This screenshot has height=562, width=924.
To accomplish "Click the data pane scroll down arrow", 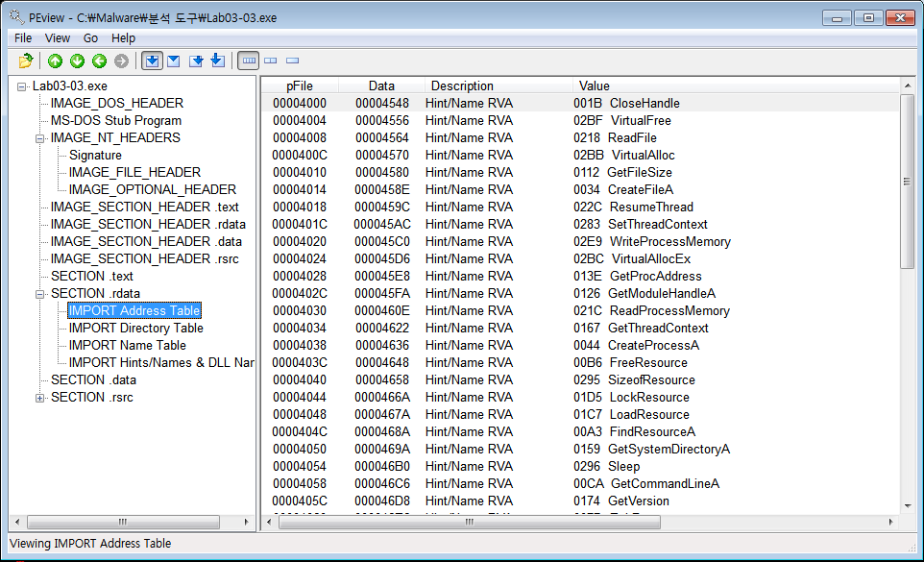I will 908,506.
